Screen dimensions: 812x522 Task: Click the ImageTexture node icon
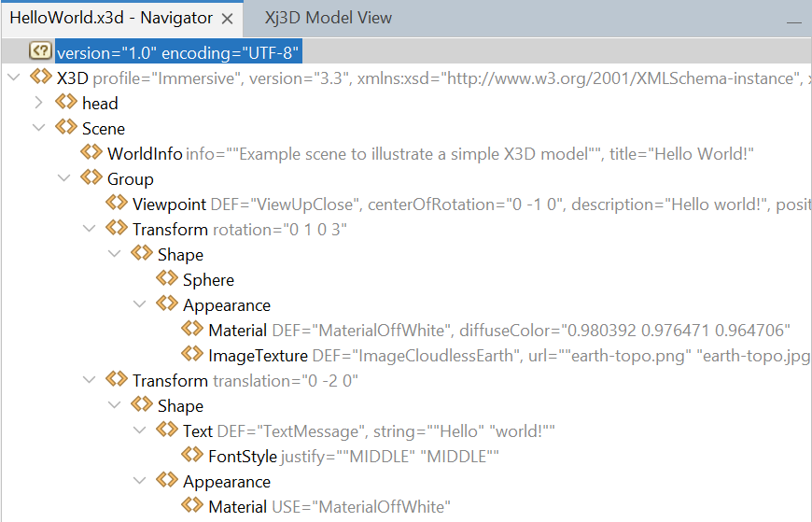(x=192, y=355)
